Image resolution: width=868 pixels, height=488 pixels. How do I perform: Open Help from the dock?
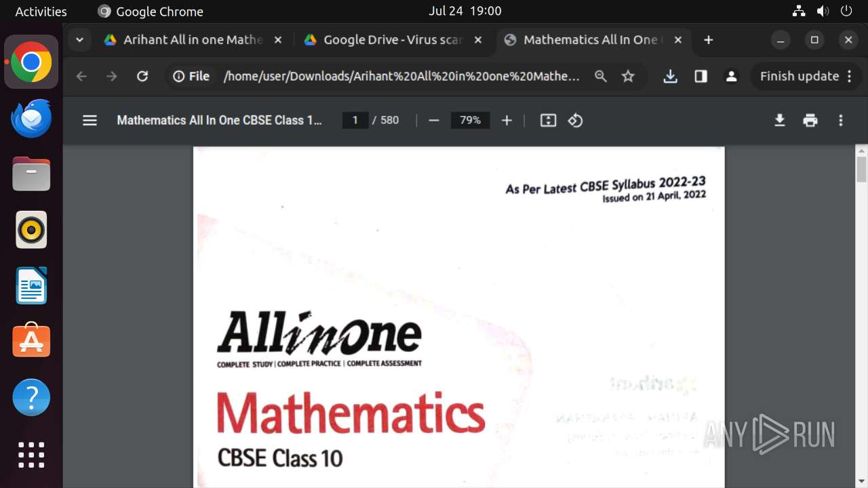(x=31, y=397)
